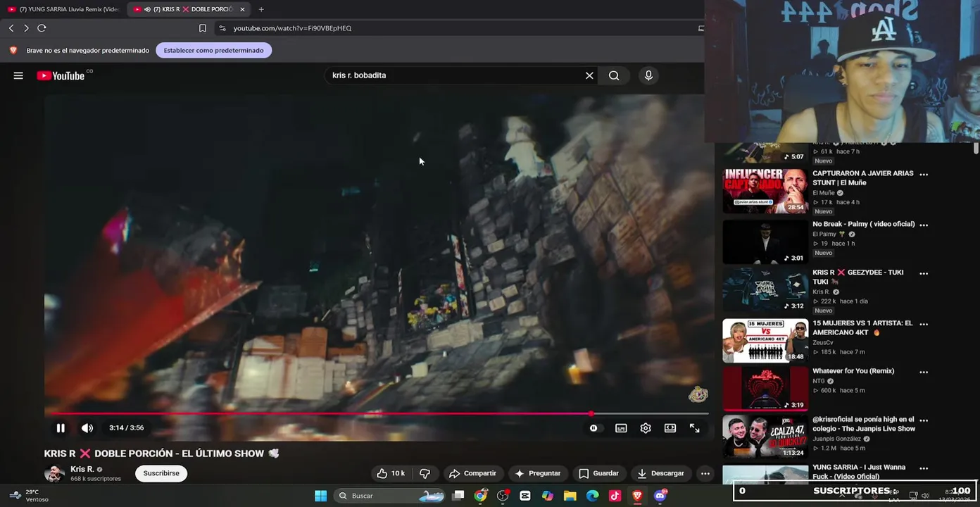Screen dimensions: 980x507
Task: Visit the ZeusCv channel
Action: coord(822,343)
